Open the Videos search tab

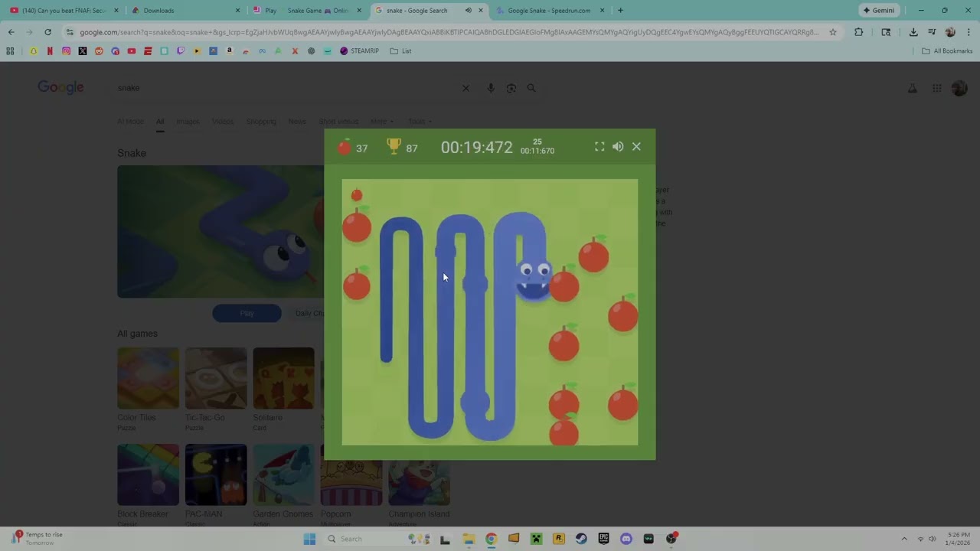223,122
